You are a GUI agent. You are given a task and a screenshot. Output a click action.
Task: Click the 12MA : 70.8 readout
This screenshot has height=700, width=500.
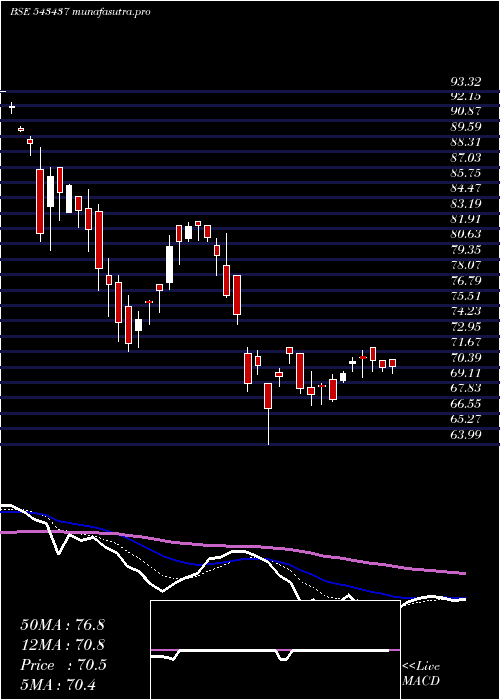tap(62, 645)
